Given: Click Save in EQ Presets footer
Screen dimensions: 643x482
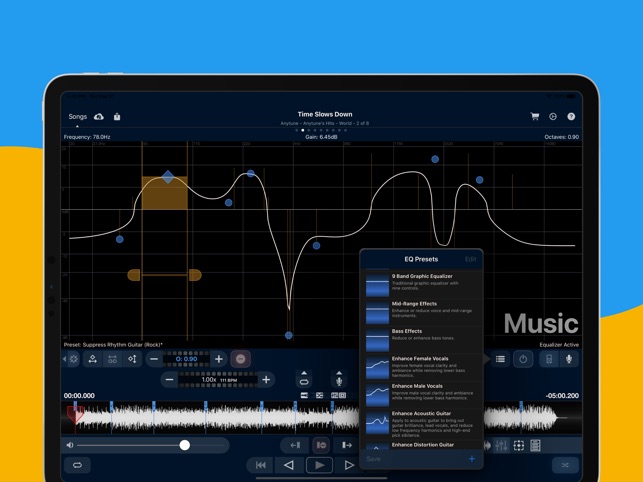Looking at the screenshot, I should point(373,459).
